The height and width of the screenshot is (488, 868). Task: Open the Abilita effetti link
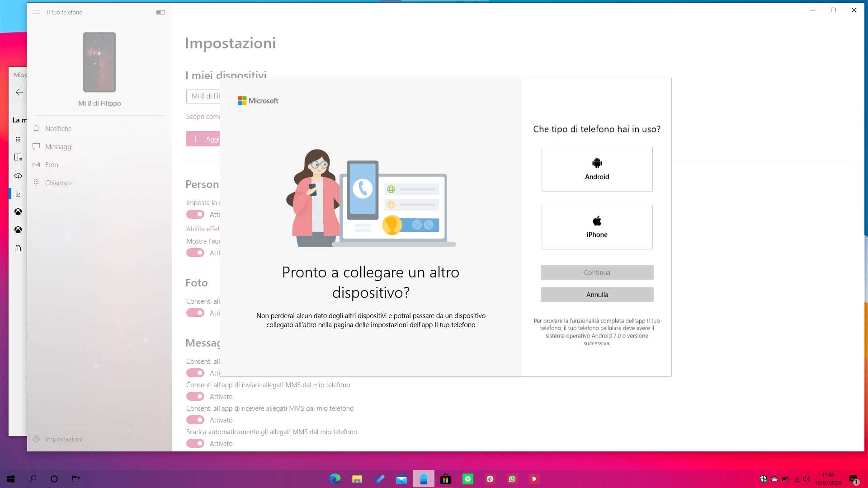(x=203, y=229)
